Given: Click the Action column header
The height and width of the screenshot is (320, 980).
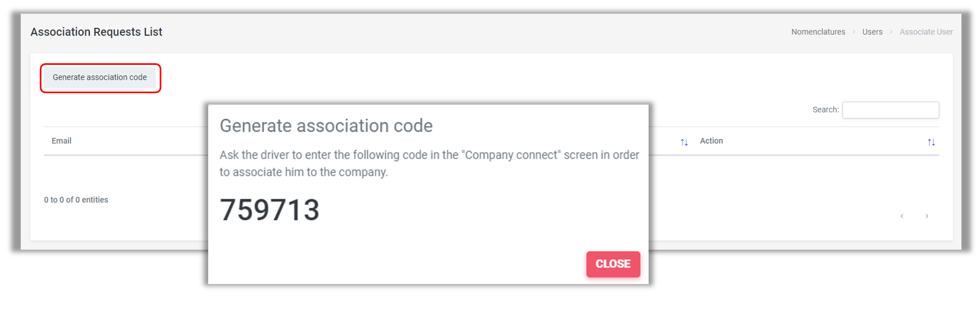Looking at the screenshot, I should 711,141.
